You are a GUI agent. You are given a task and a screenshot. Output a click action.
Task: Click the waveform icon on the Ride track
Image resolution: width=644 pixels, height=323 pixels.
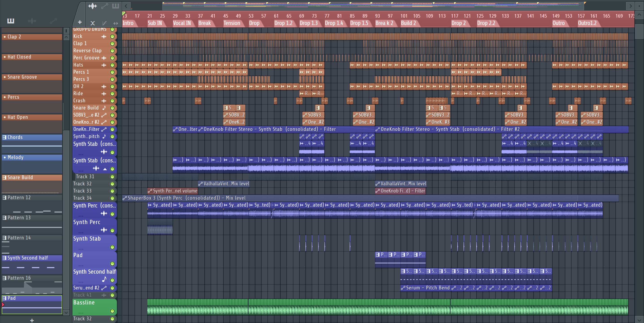point(104,94)
